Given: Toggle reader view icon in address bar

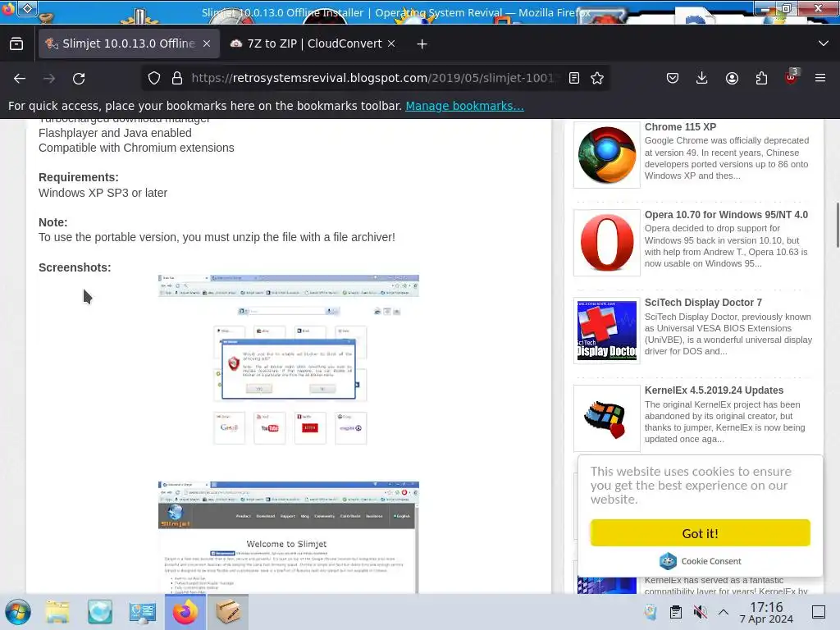Looking at the screenshot, I should click(x=573, y=78).
